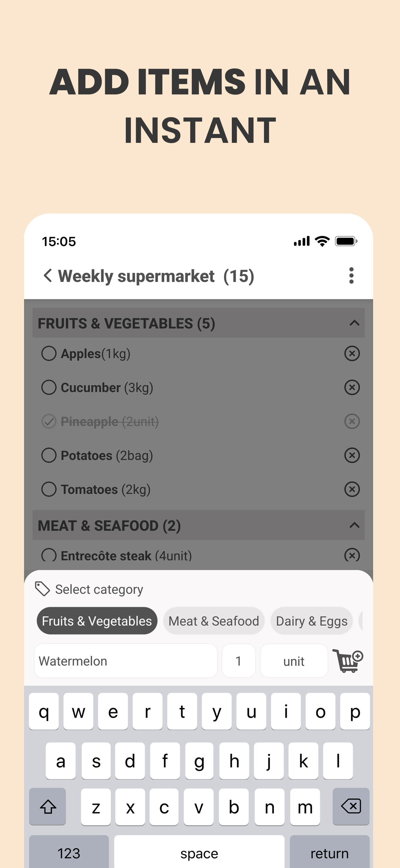The image size is (400, 868).
Task: Open the unit selector field
Action: 294,661
